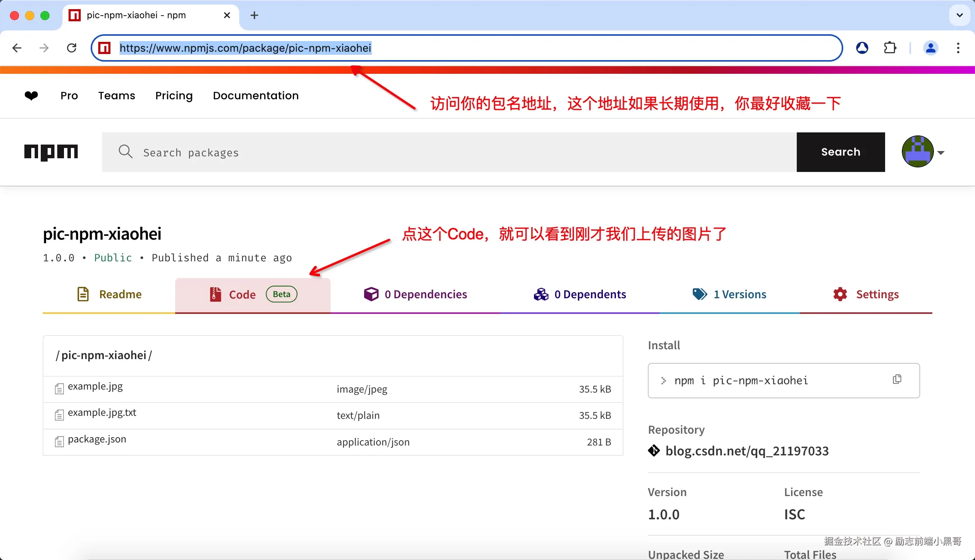Click the magnifier icon in search bar
Image resolution: width=975 pixels, height=560 pixels.
(125, 151)
